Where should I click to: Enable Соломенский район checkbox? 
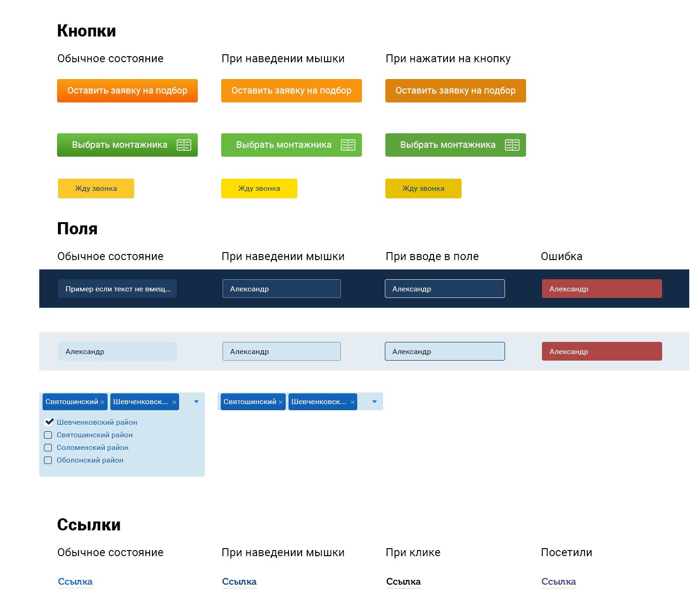[x=48, y=448]
